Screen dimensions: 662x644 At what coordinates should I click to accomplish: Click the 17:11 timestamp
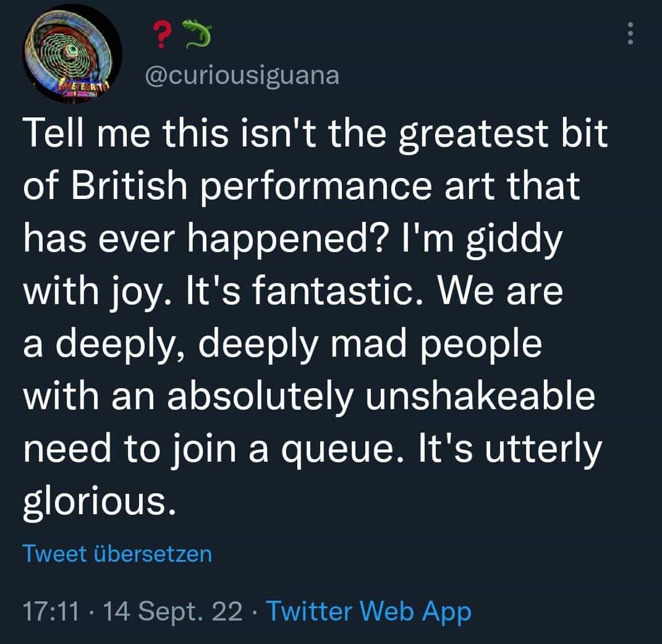(51, 611)
